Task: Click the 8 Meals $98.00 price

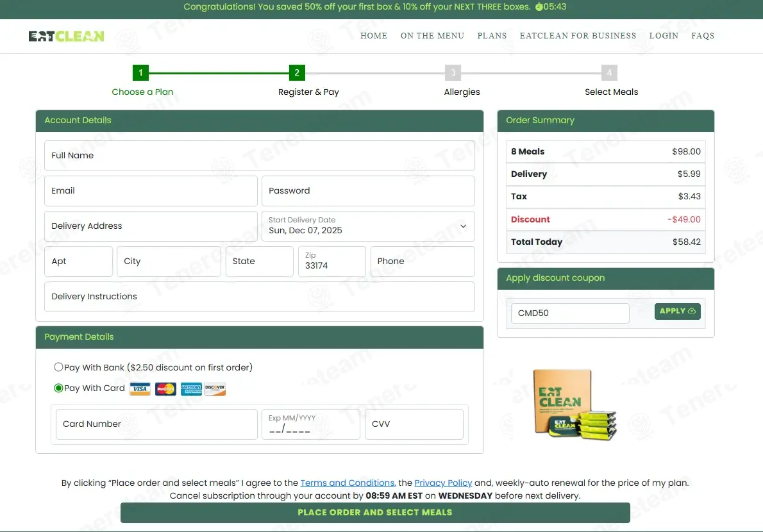Action: [687, 151]
